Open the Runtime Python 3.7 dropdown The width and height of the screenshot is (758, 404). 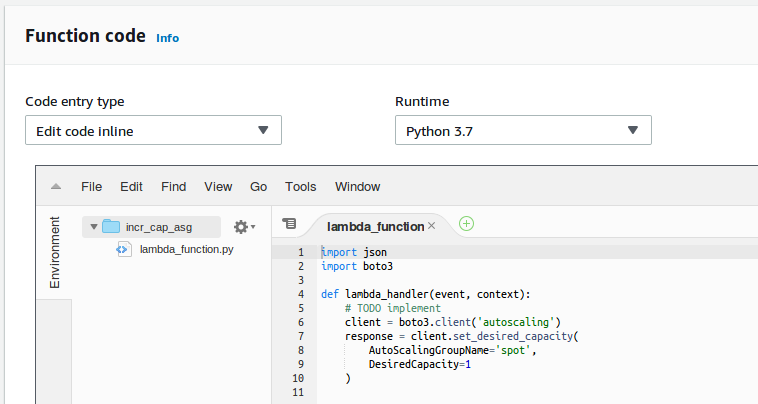523,131
